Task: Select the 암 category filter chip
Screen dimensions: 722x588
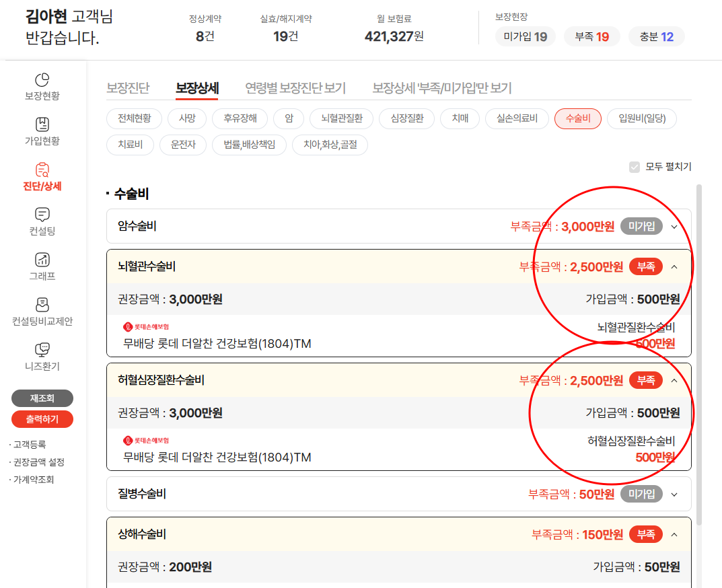Action: click(289, 118)
